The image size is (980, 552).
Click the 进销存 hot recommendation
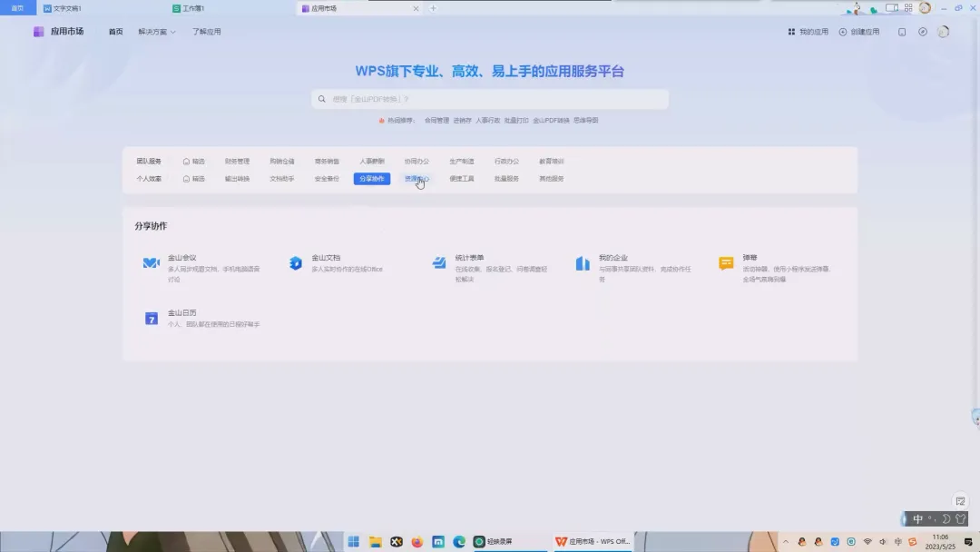point(463,121)
